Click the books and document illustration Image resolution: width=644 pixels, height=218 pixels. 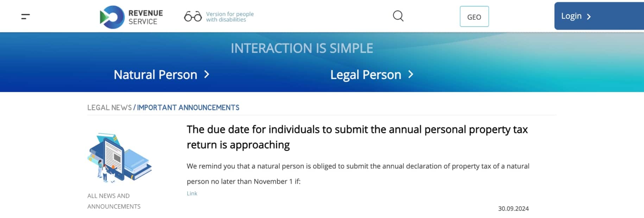(x=119, y=158)
